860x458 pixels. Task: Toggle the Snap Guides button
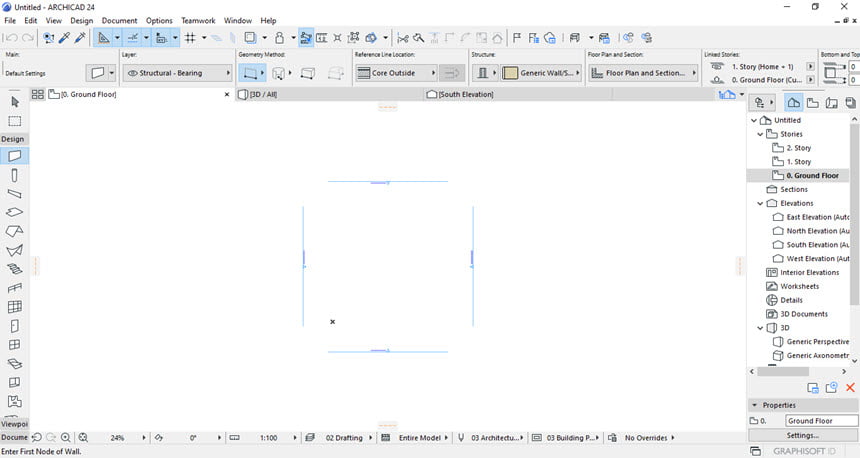coord(133,38)
